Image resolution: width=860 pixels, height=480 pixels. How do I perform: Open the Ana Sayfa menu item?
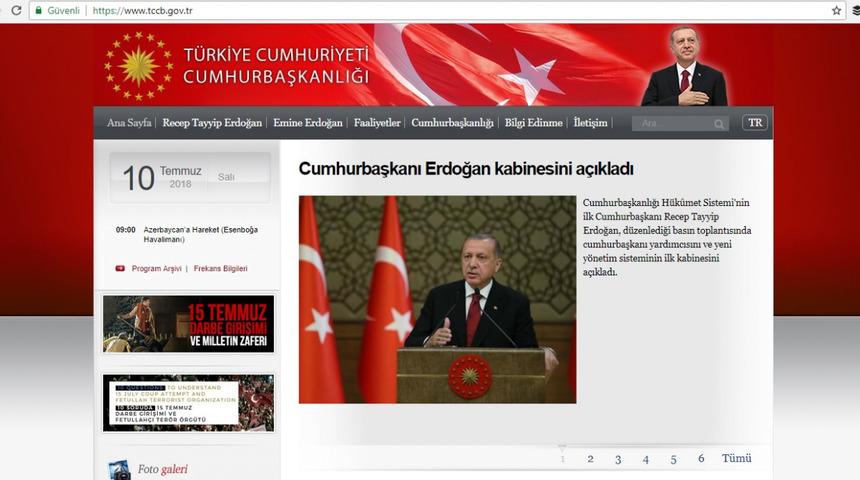(x=129, y=123)
